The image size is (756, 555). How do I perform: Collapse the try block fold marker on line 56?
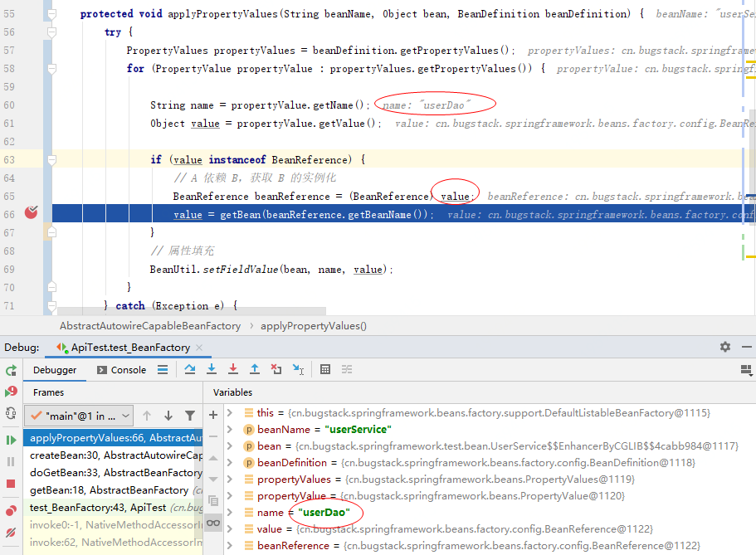51,32
